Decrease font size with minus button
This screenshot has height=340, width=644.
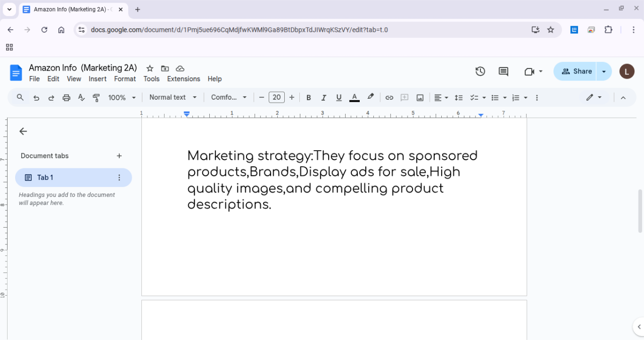coord(261,98)
